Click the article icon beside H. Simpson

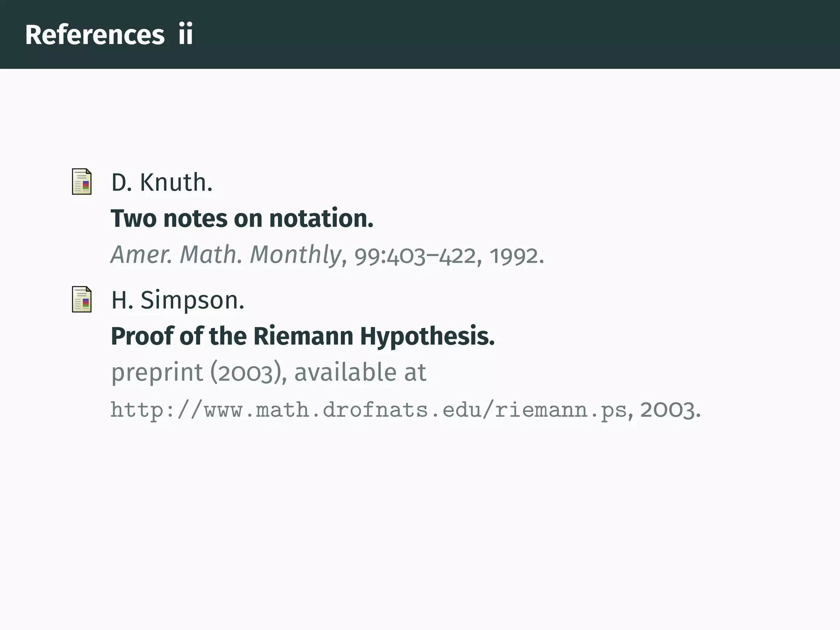click(x=82, y=299)
